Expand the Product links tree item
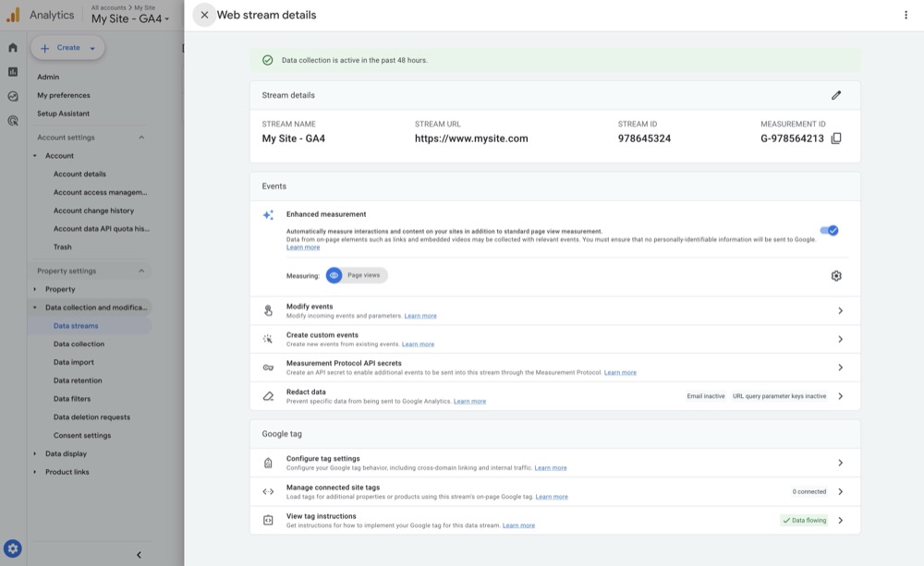 (35, 472)
